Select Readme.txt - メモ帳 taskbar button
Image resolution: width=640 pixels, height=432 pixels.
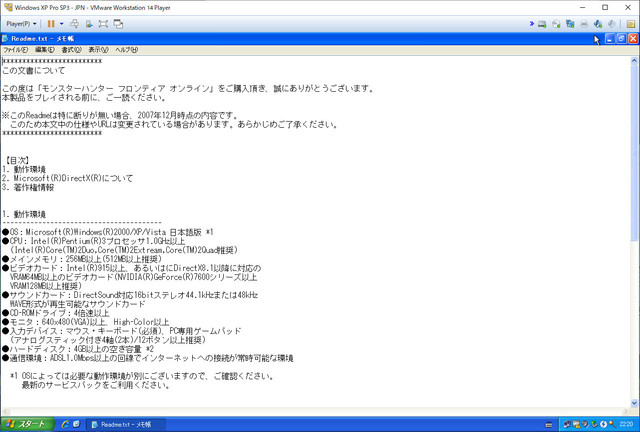[x=126, y=424]
